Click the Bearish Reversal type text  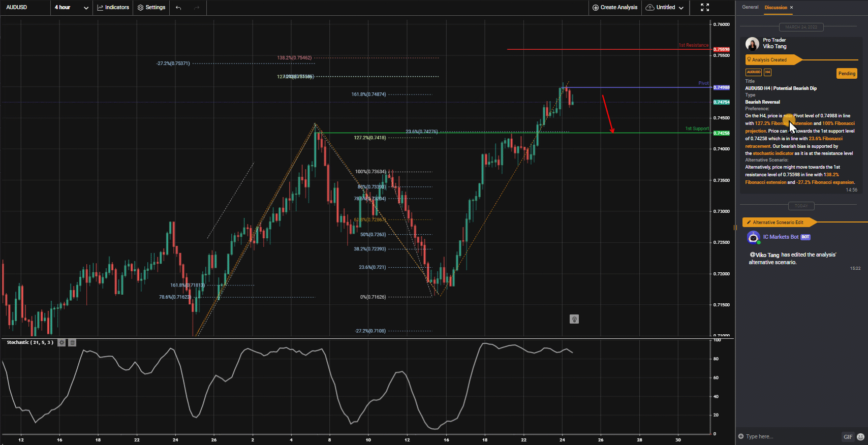[x=763, y=102]
